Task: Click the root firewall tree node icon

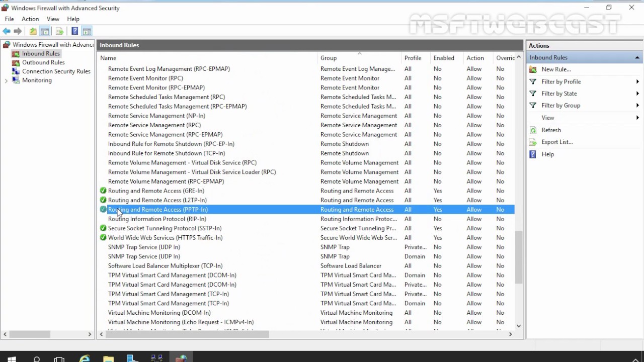Action: tap(7, 45)
